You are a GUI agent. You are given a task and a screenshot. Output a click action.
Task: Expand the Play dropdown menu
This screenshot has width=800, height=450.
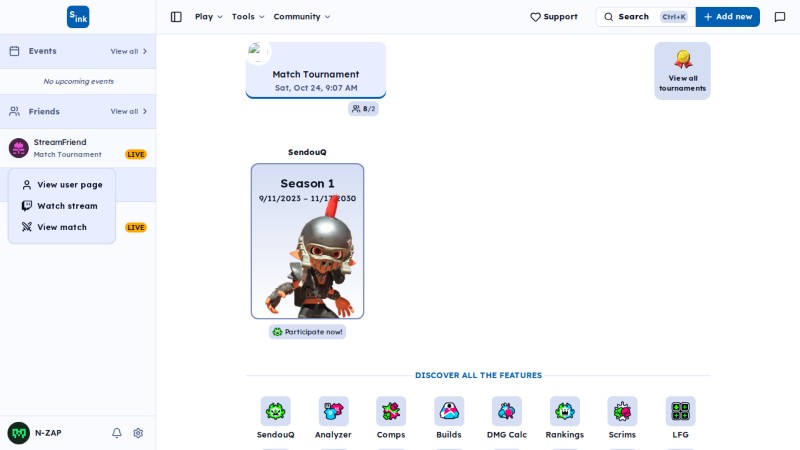coord(209,17)
